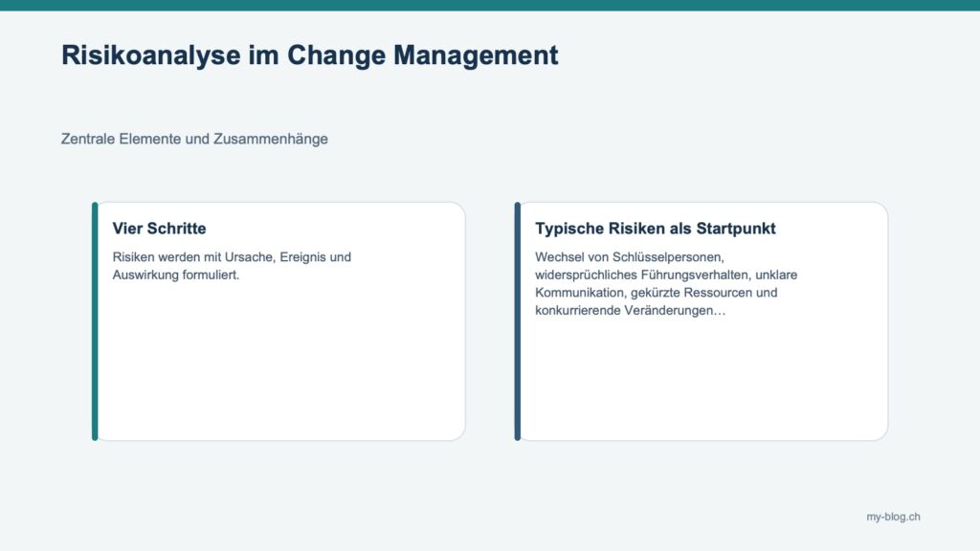Select the 'Vier Schritte' card heading

(160, 229)
